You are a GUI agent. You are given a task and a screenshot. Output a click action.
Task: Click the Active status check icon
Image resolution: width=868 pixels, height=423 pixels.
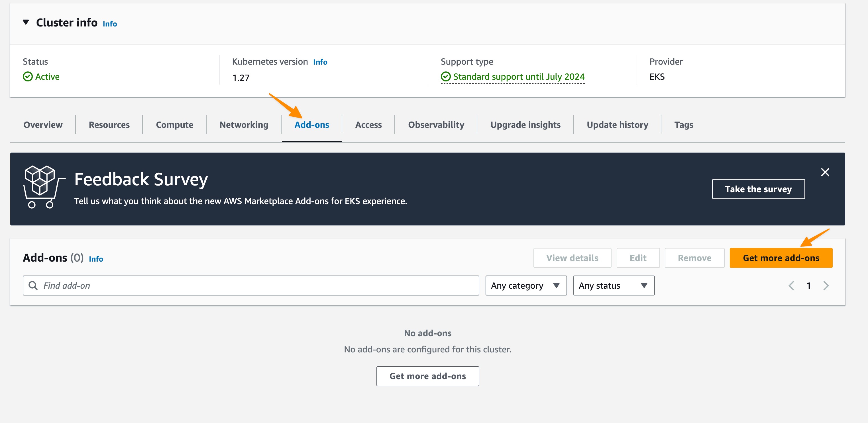[28, 77]
